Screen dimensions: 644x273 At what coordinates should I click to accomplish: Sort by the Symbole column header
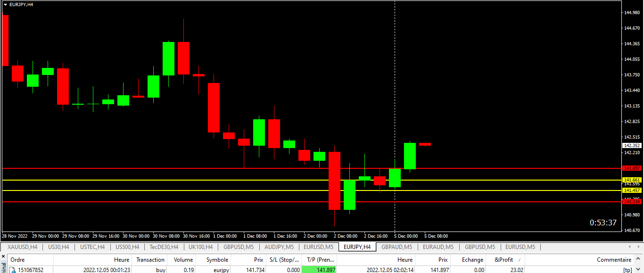(x=217, y=260)
